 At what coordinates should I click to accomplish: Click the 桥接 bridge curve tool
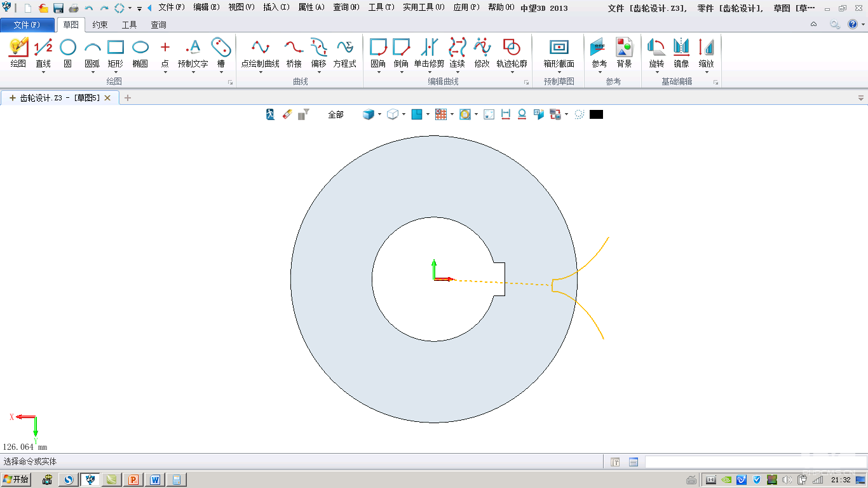(x=294, y=53)
